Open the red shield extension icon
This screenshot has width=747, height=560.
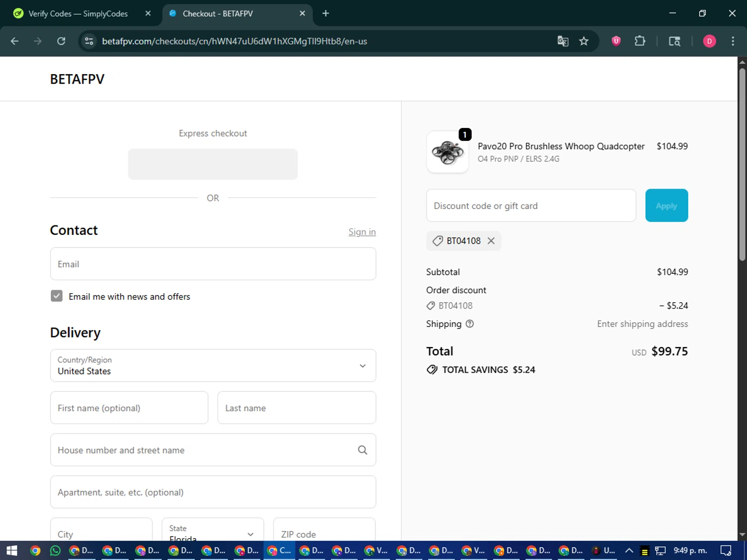[x=616, y=41]
